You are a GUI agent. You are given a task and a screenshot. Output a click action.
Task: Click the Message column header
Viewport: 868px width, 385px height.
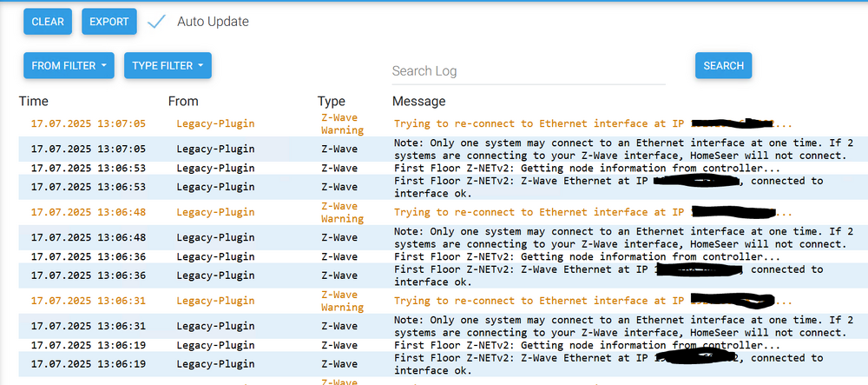(x=418, y=102)
